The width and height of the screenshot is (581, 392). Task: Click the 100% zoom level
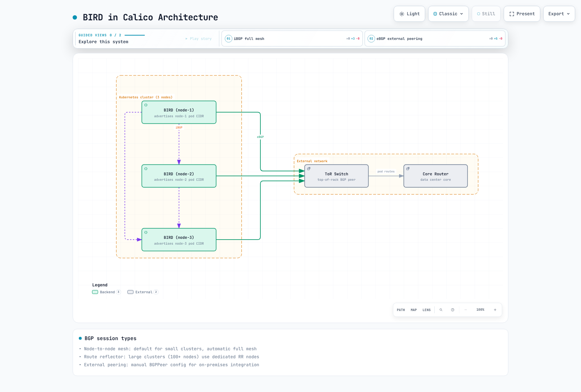coord(480,310)
